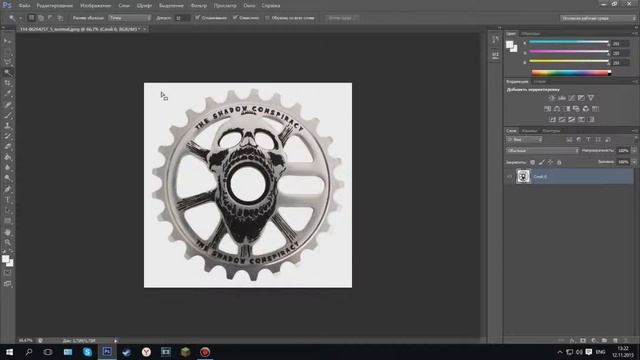The image size is (640, 360).
Task: Select the Type tool in toolbox
Action: [x=7, y=200]
